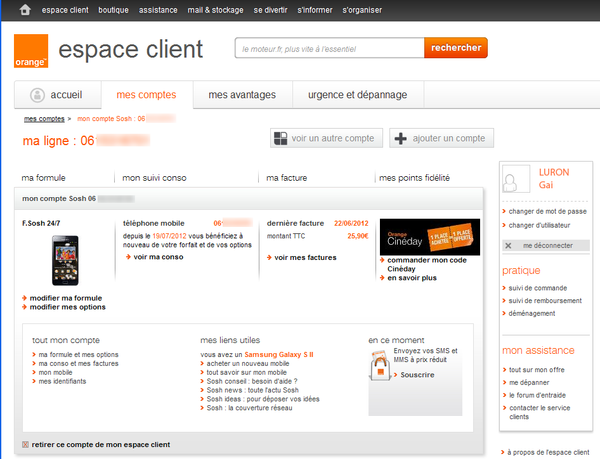Click tout sur mon offre link
The image size is (600, 459).
(x=537, y=370)
